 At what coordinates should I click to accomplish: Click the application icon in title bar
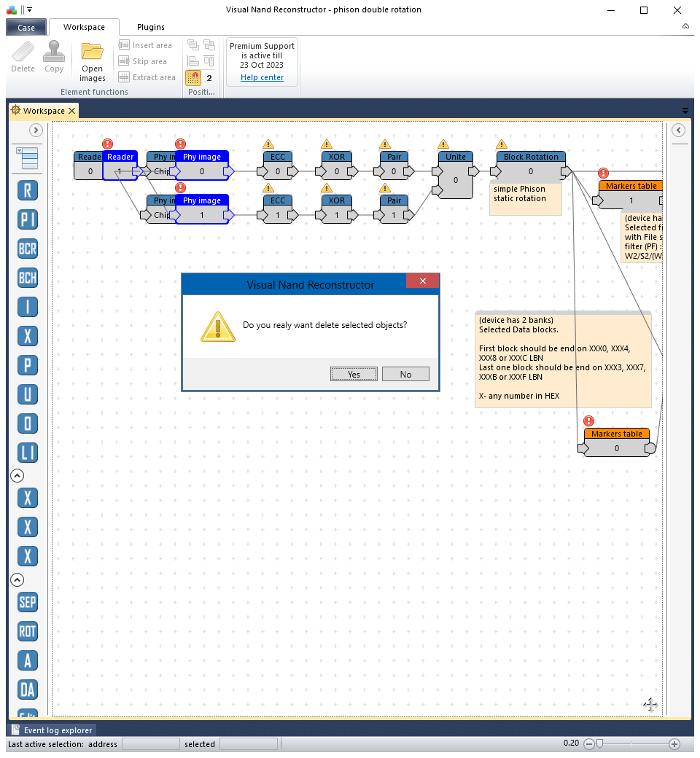[x=12, y=9]
